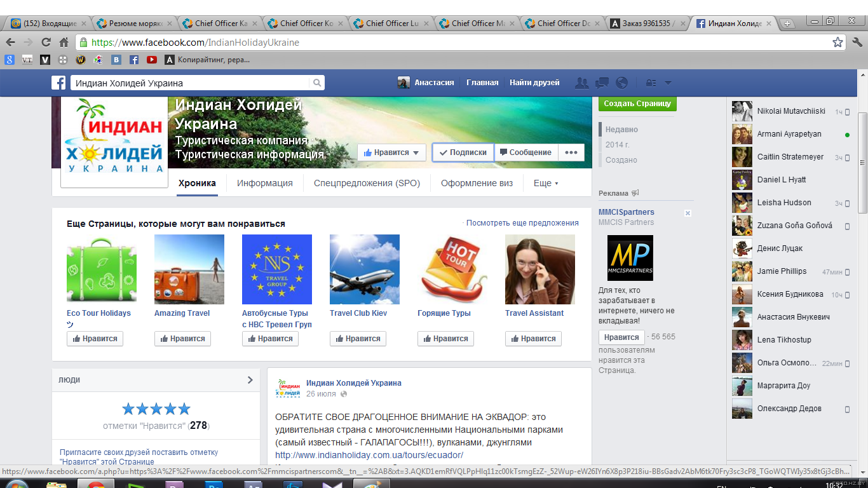Like Eco Tour Holidays page
The height and width of the screenshot is (488, 868).
(x=95, y=339)
